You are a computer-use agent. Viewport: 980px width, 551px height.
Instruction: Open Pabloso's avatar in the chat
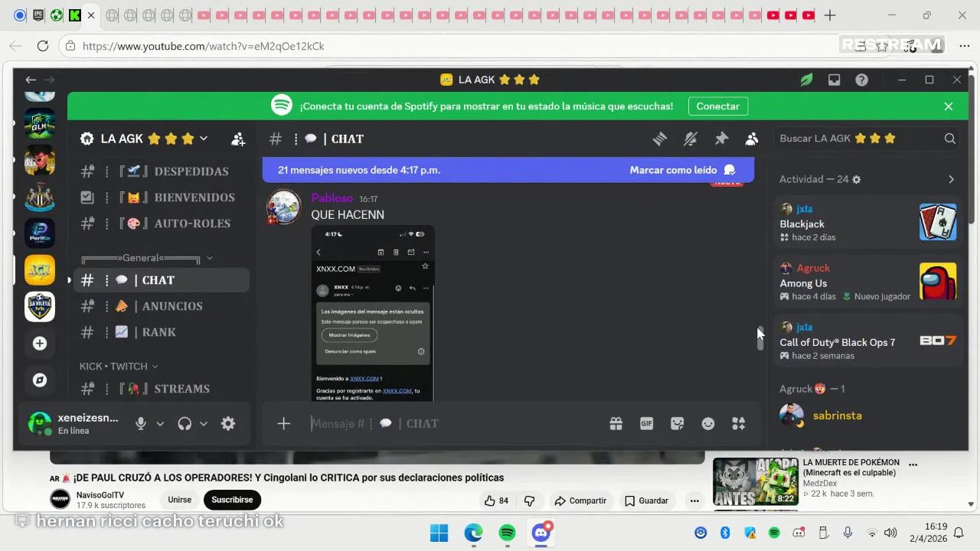point(283,207)
